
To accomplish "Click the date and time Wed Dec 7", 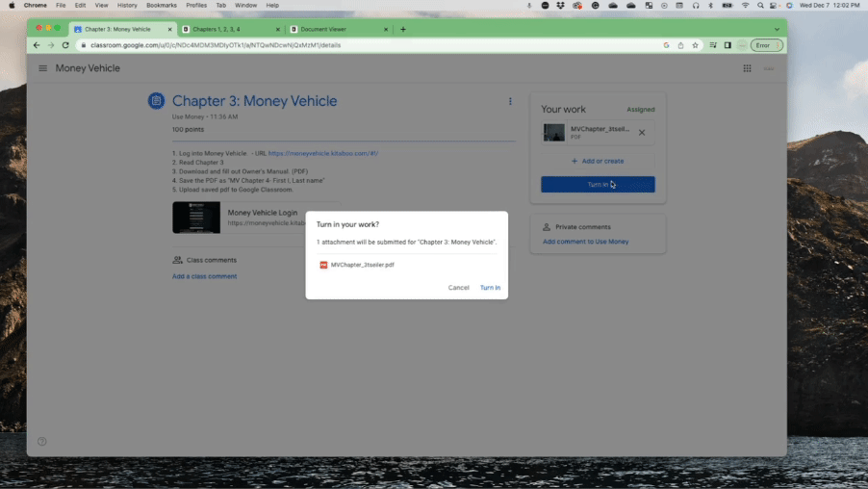I will coord(830,6).
